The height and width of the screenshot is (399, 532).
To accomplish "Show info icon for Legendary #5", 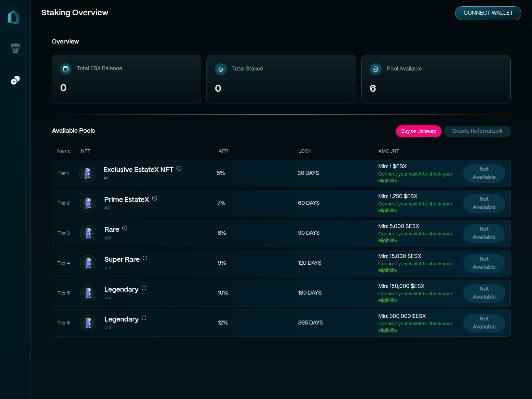I will pos(144,288).
